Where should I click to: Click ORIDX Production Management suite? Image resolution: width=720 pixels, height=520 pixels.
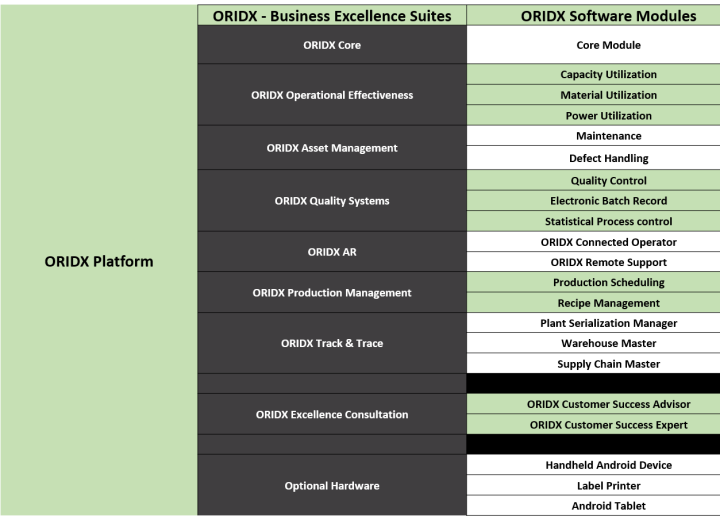(x=332, y=293)
